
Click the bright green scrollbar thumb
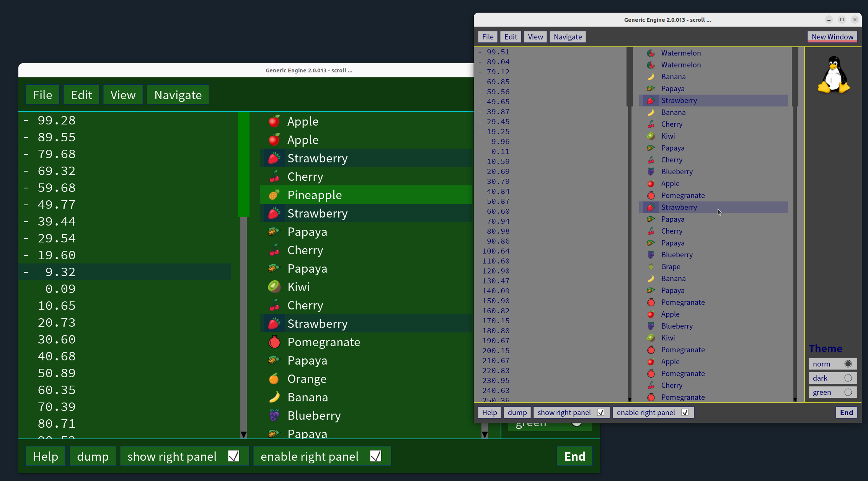(243, 165)
